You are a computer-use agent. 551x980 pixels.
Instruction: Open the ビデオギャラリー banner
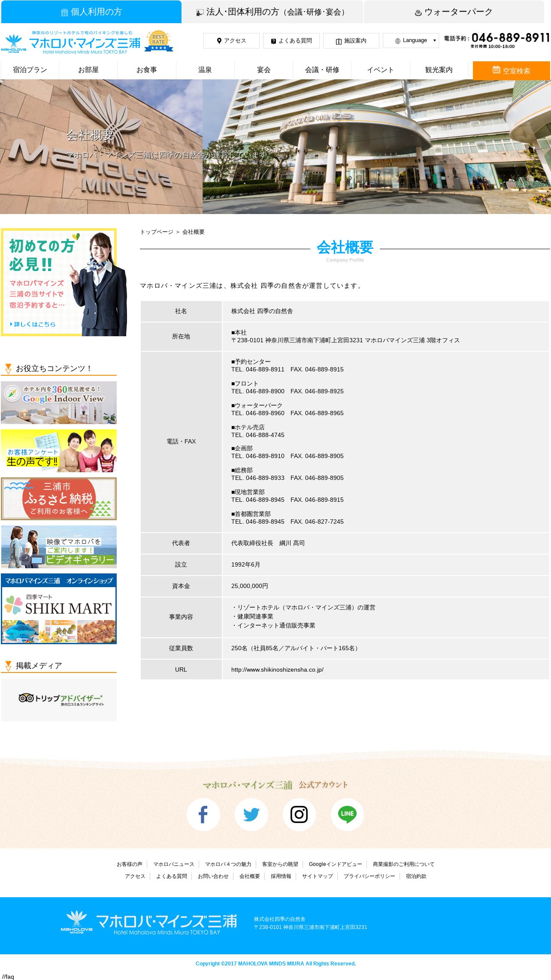[x=59, y=547]
